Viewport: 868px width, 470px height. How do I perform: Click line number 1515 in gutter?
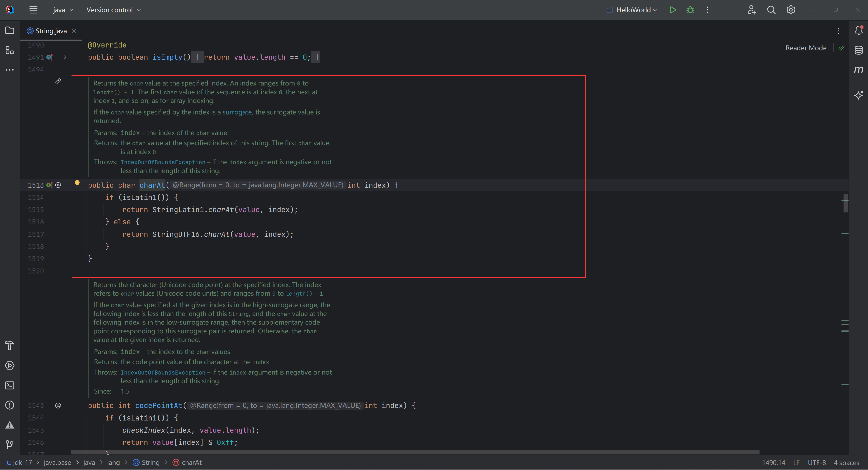[36, 210]
